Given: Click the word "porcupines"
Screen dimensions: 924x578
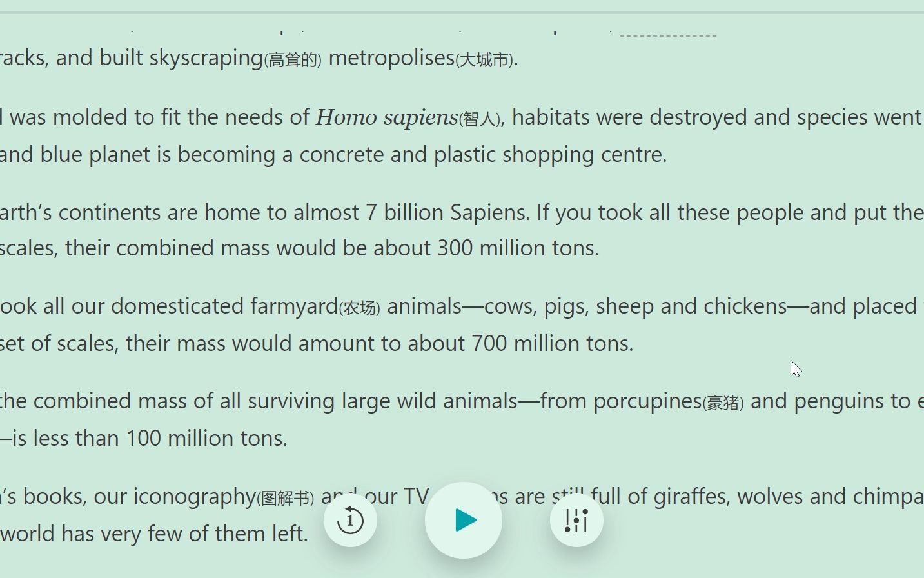Looking at the screenshot, I should [x=647, y=401].
